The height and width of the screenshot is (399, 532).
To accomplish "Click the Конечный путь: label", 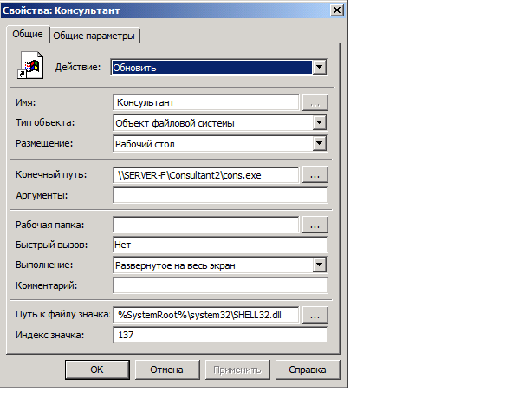I will coord(51,174).
